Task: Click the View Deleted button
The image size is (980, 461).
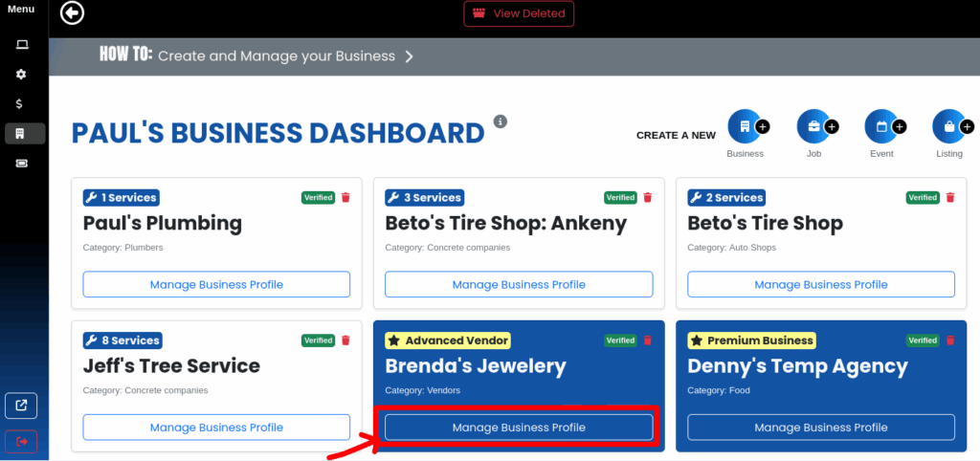Action: pyautogui.click(x=519, y=13)
